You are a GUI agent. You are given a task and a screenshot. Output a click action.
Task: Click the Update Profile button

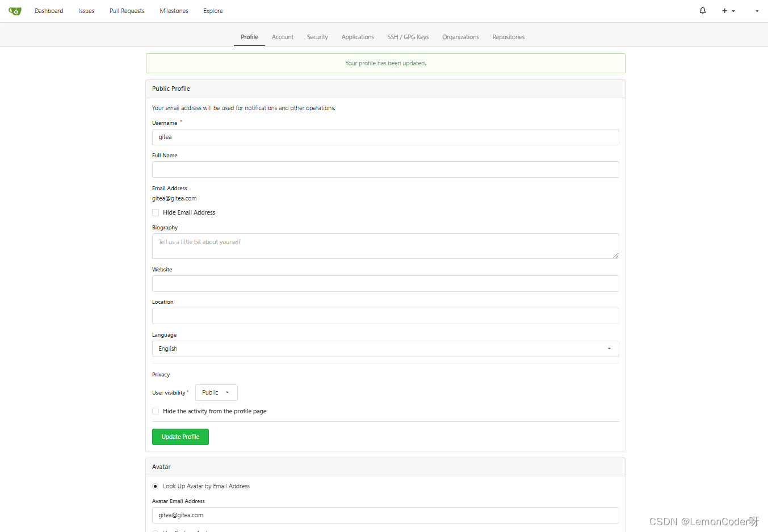[180, 437]
